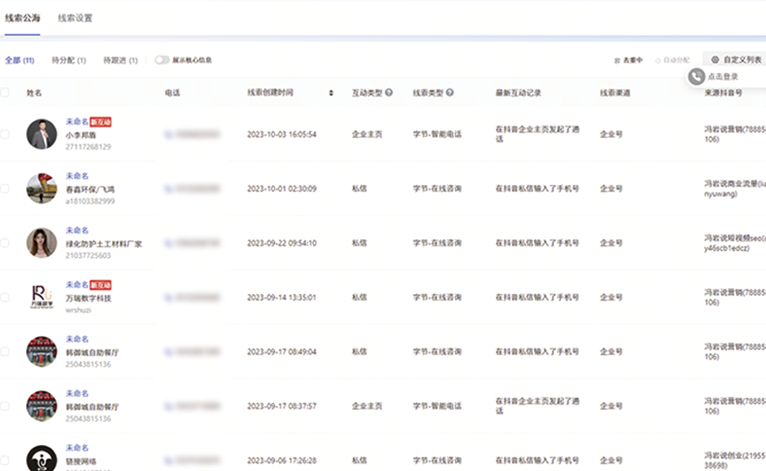Open the 万瑞数字科技 logo avatar
This screenshot has width=766, height=471.
(x=41, y=297)
